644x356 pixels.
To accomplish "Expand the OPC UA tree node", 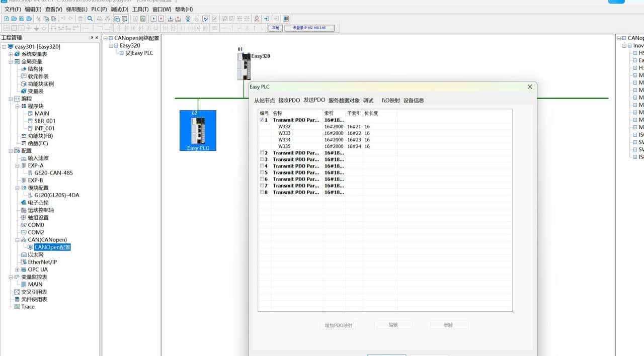I will [x=17, y=270].
